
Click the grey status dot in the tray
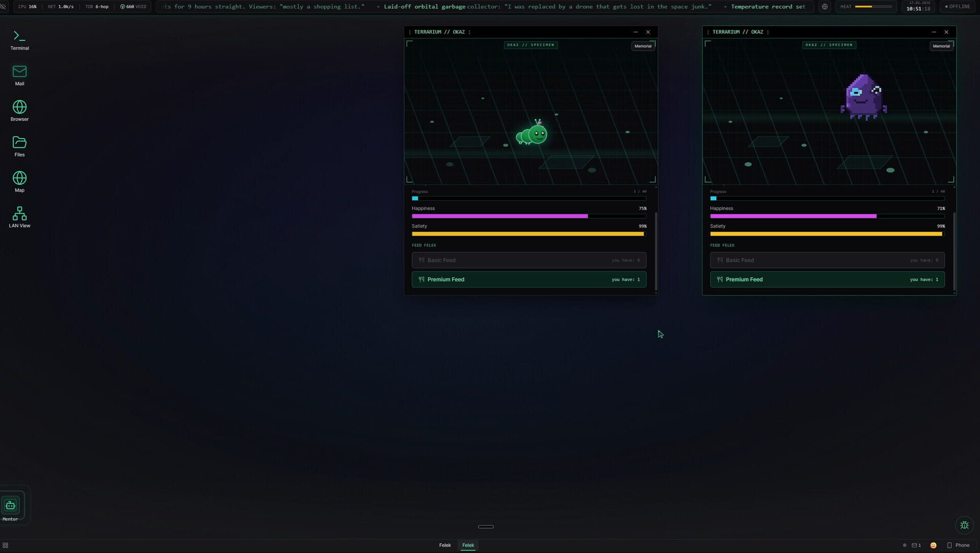(x=904, y=545)
